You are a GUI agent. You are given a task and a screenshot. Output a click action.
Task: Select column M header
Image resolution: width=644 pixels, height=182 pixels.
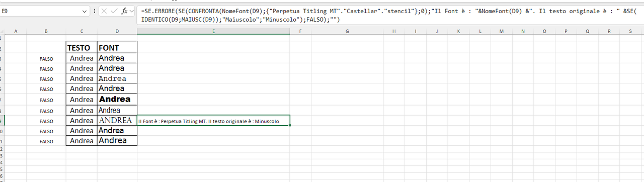[502, 31]
